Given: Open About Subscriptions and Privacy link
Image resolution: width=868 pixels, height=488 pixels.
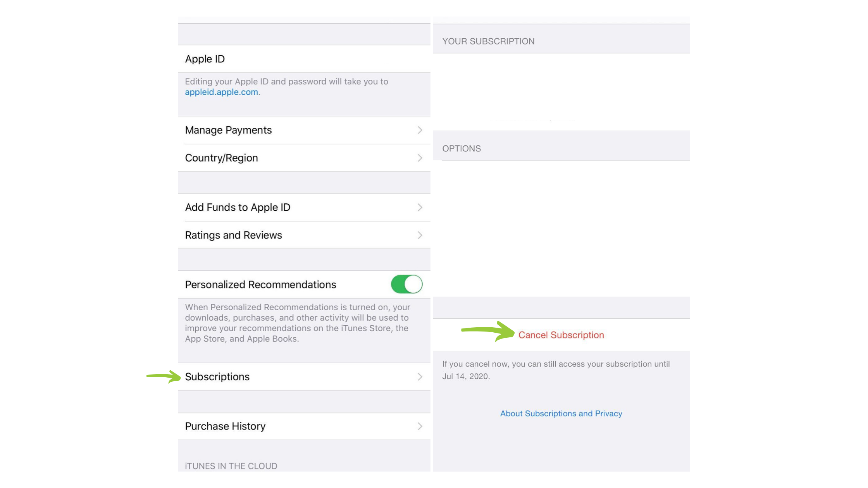Looking at the screenshot, I should (x=561, y=414).
